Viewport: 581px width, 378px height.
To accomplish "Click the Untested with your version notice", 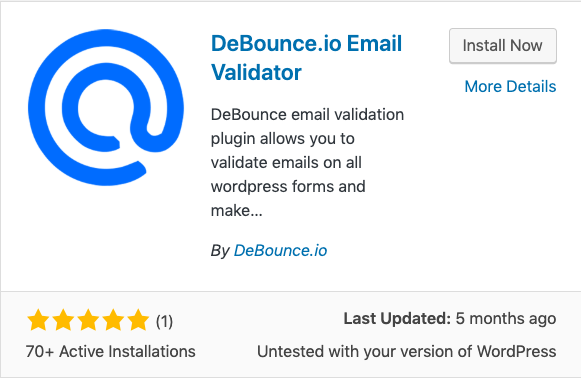I will (x=406, y=351).
